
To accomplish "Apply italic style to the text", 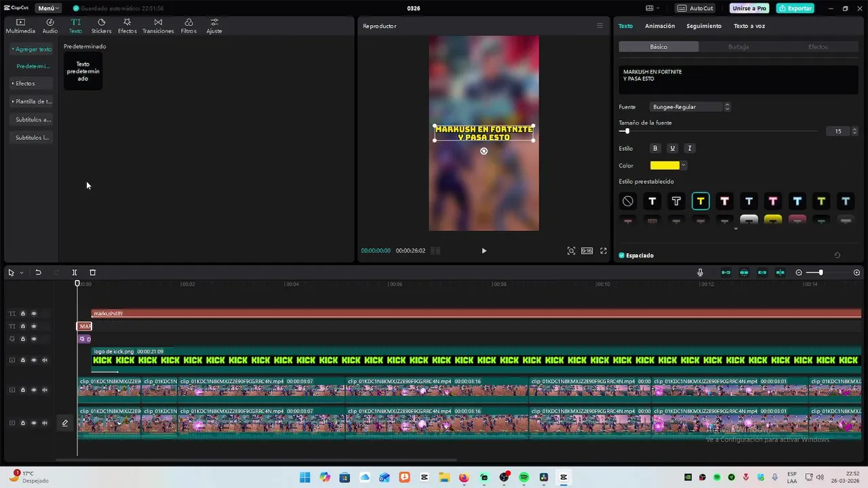I will (x=690, y=148).
